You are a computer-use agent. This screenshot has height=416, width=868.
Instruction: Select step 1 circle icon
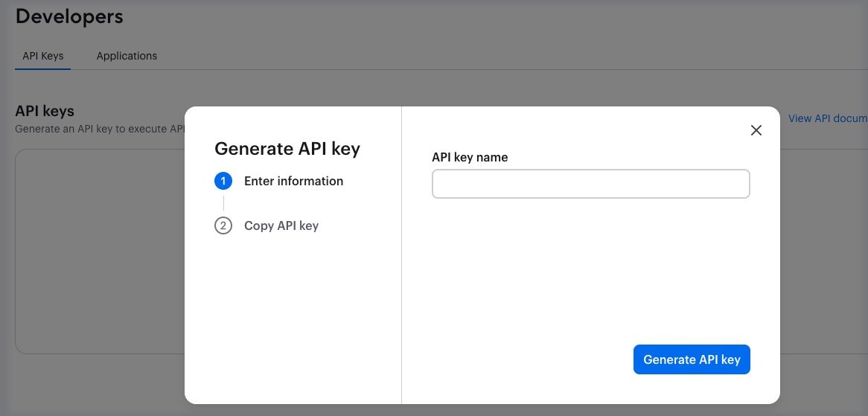pyautogui.click(x=223, y=181)
